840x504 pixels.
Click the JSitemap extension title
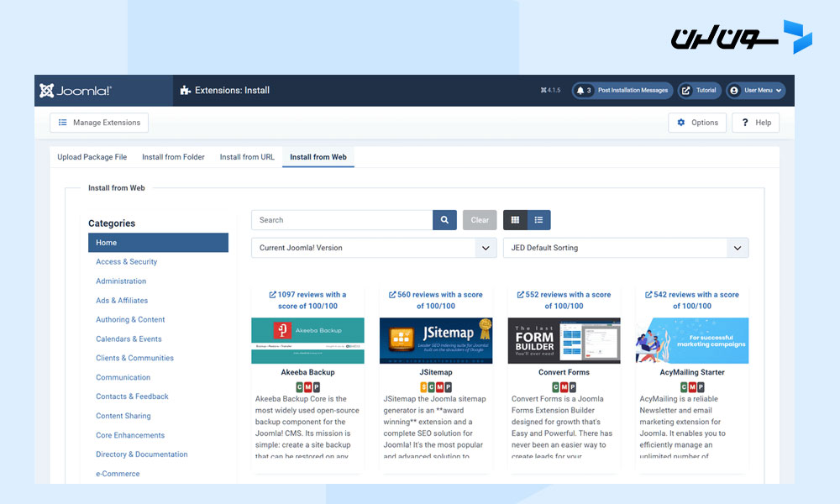tap(435, 372)
